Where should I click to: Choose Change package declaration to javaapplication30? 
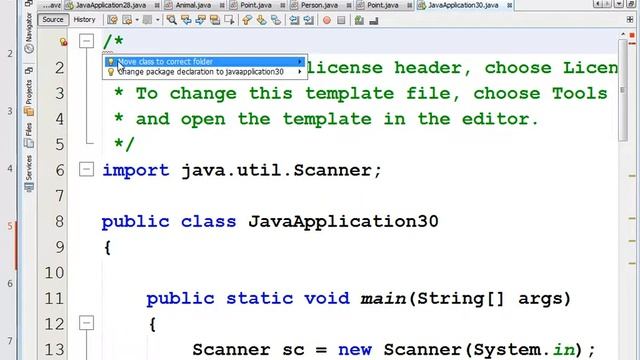(x=205, y=72)
